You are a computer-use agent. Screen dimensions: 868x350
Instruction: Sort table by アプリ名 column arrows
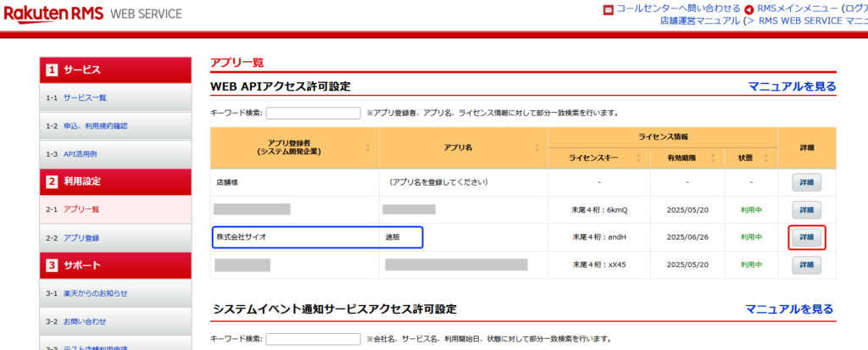(536, 147)
